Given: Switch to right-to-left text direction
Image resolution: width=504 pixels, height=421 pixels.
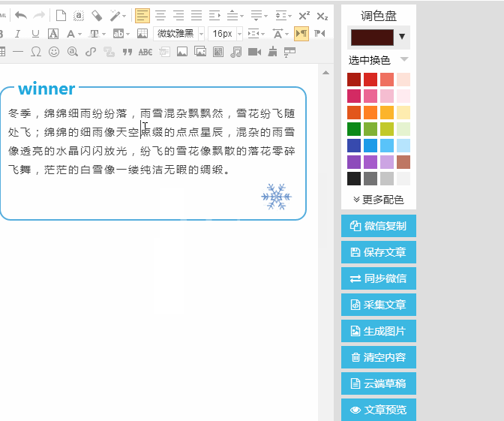Looking at the screenshot, I should tap(319, 34).
